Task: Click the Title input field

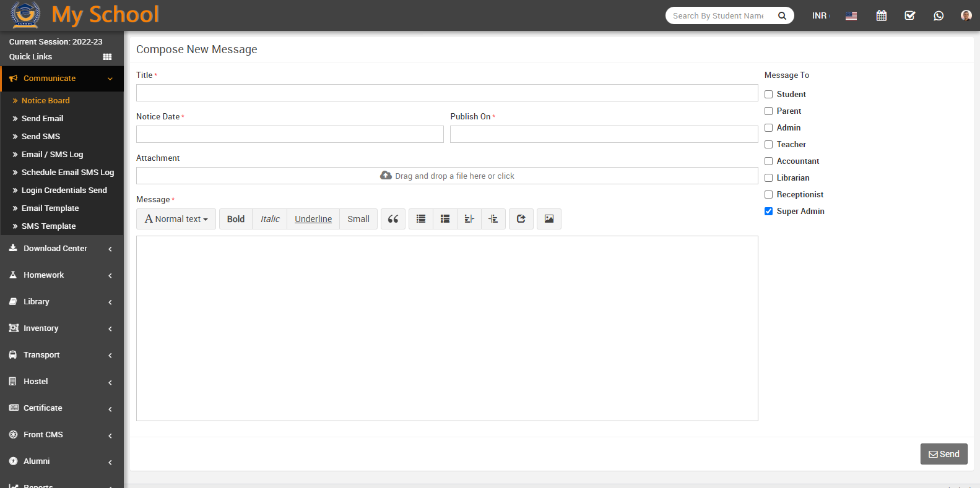Action: tap(446, 93)
